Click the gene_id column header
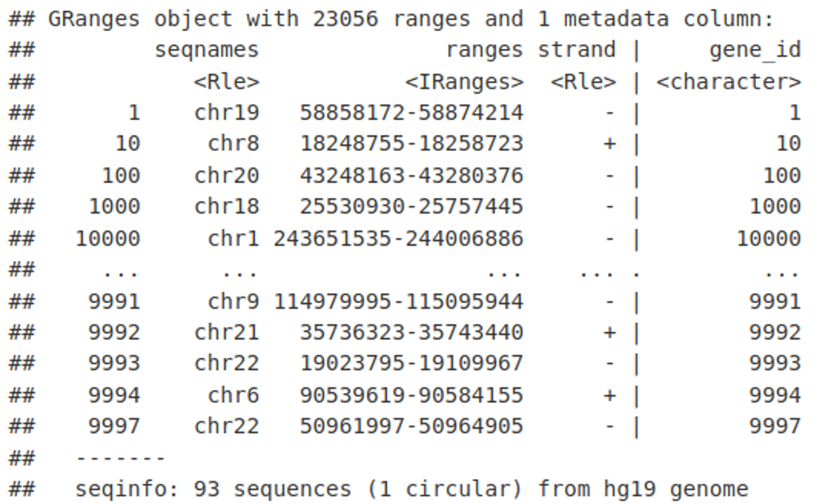Viewport: 831px width, 504px height. pos(755,51)
